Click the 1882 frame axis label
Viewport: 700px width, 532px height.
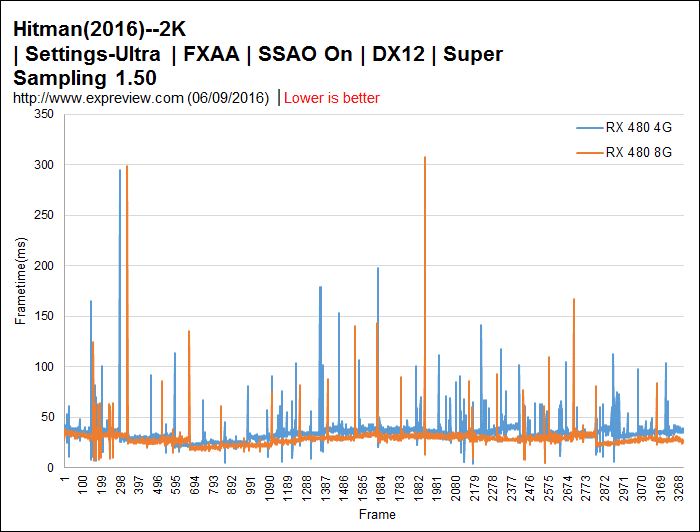coord(418,488)
